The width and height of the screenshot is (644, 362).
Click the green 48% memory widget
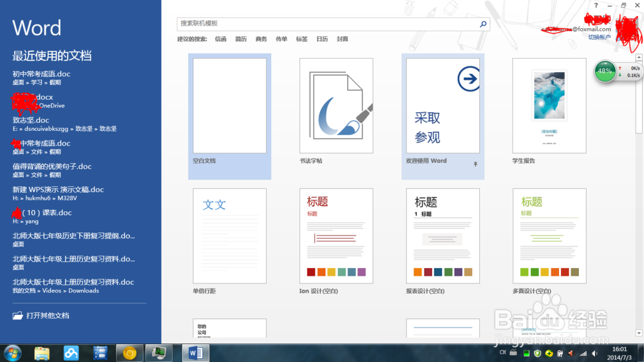605,71
